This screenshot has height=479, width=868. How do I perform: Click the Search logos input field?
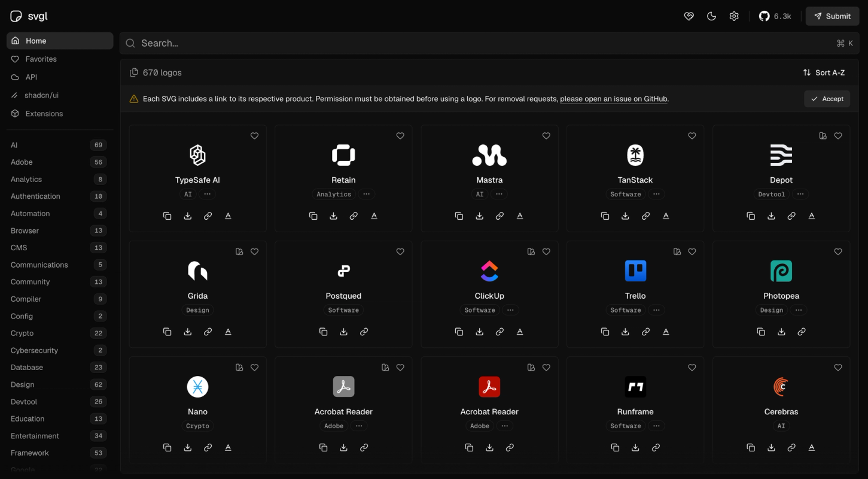[489, 43]
